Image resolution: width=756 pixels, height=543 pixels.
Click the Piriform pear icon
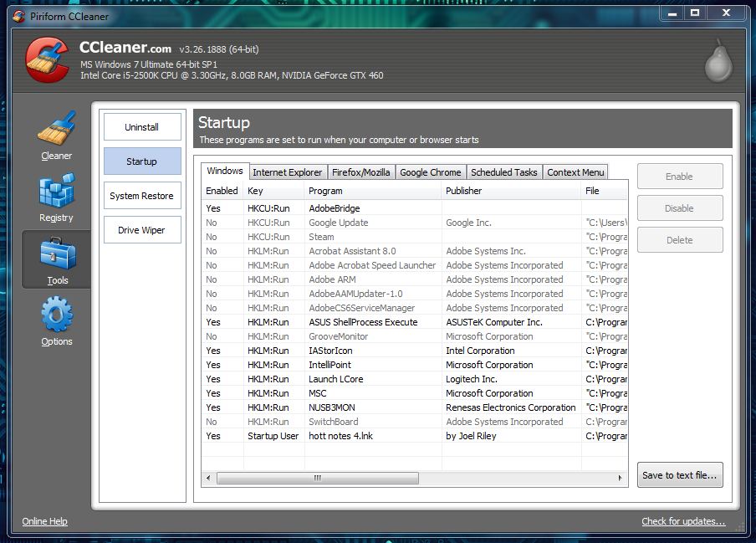718,64
